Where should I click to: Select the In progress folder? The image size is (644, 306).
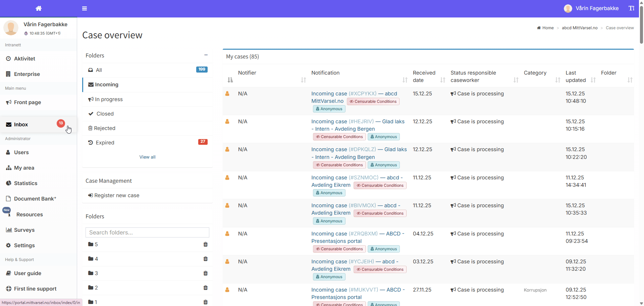pyautogui.click(x=109, y=99)
